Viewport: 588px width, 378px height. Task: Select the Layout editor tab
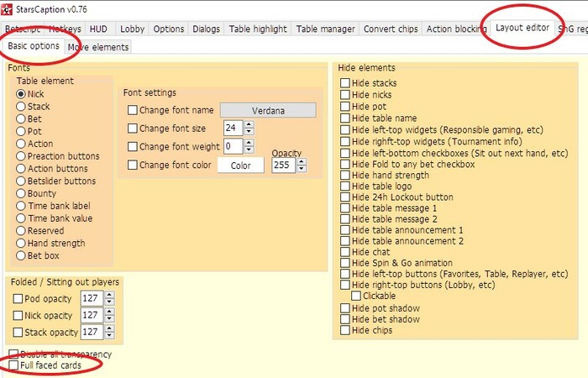click(522, 28)
